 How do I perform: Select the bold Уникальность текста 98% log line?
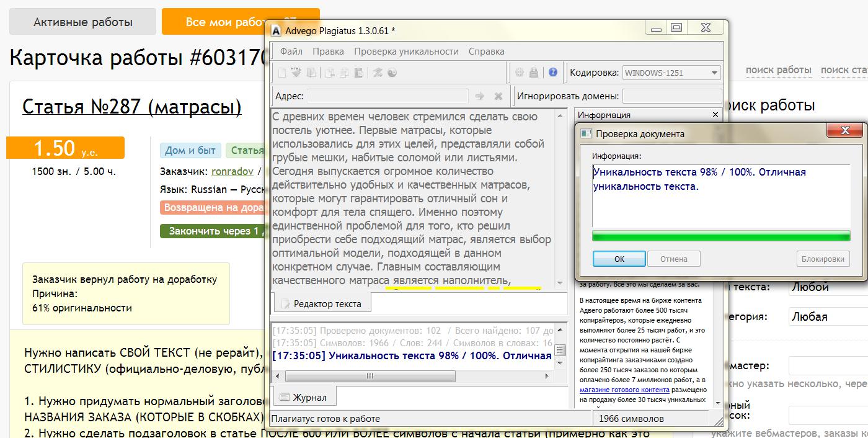(x=412, y=355)
